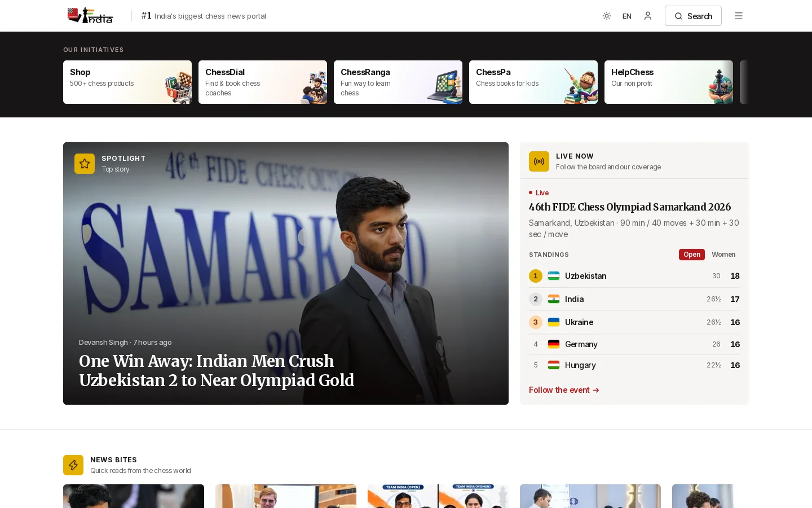
Task: Click the India standings row
Action: (x=634, y=299)
